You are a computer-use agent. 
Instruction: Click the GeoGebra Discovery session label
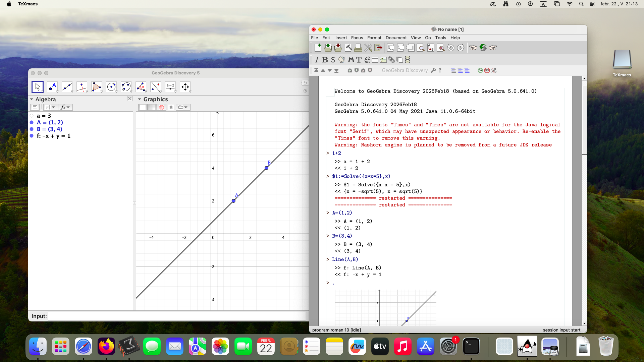tap(405, 70)
